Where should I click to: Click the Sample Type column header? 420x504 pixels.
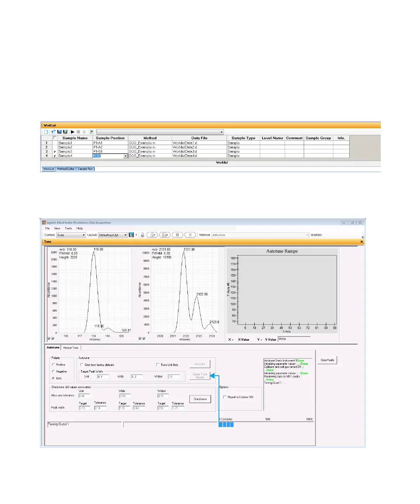click(x=243, y=138)
